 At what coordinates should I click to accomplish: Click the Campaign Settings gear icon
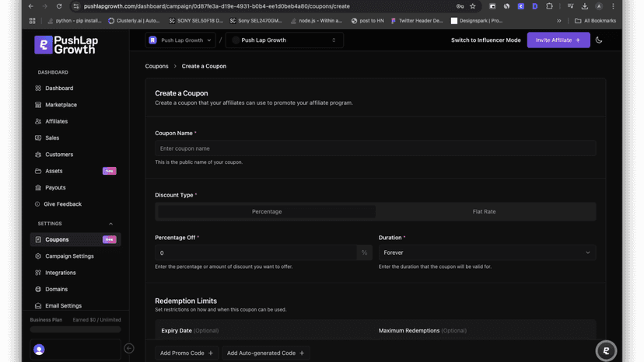(x=38, y=256)
